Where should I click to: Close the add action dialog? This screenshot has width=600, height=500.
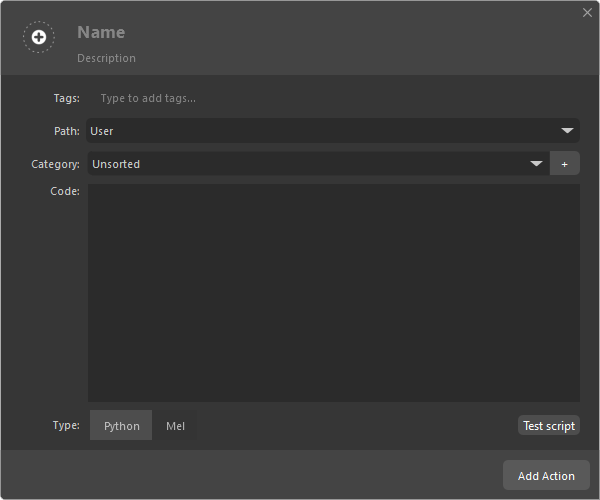(587, 13)
